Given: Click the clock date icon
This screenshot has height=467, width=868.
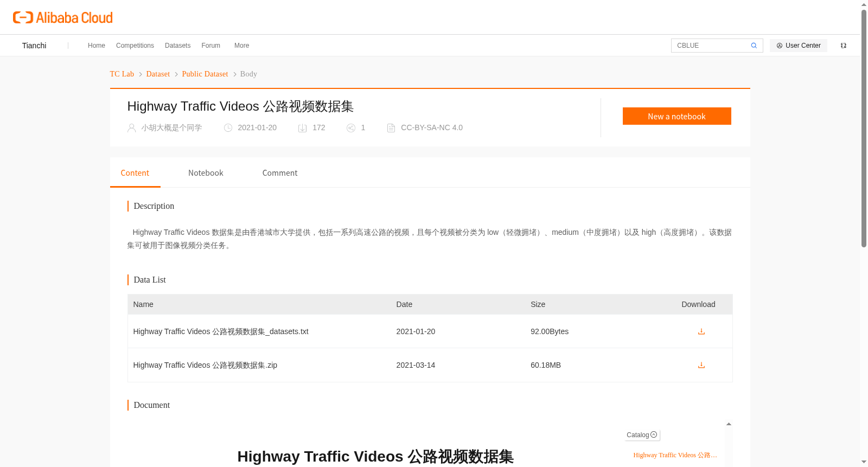Looking at the screenshot, I should 228,128.
